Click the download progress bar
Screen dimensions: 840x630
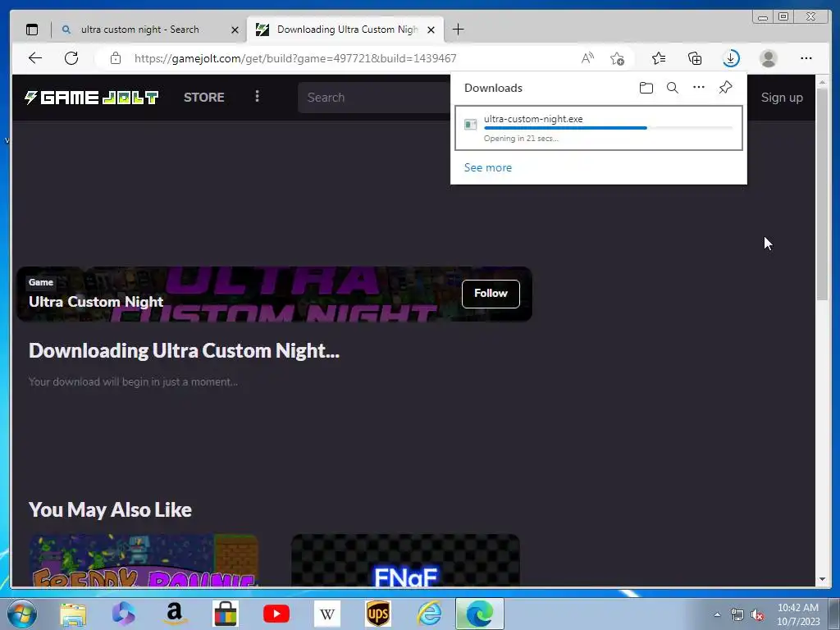point(608,128)
